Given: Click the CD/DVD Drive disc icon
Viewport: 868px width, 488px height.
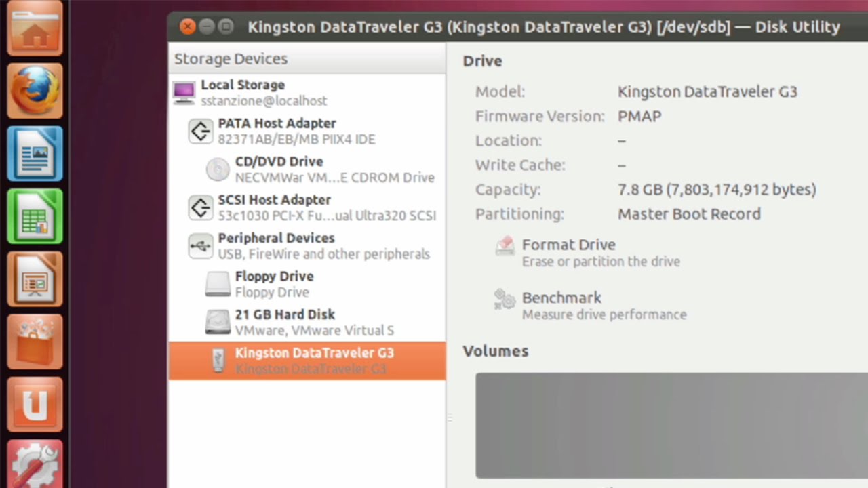Looking at the screenshot, I should point(218,169).
